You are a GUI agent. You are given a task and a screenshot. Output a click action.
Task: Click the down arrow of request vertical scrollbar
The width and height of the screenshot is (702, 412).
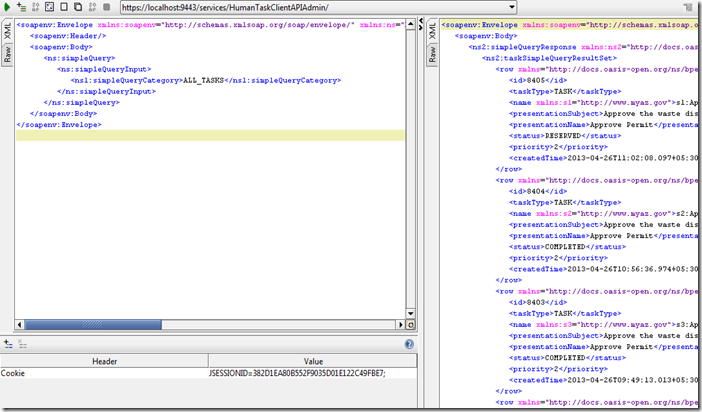(x=410, y=313)
